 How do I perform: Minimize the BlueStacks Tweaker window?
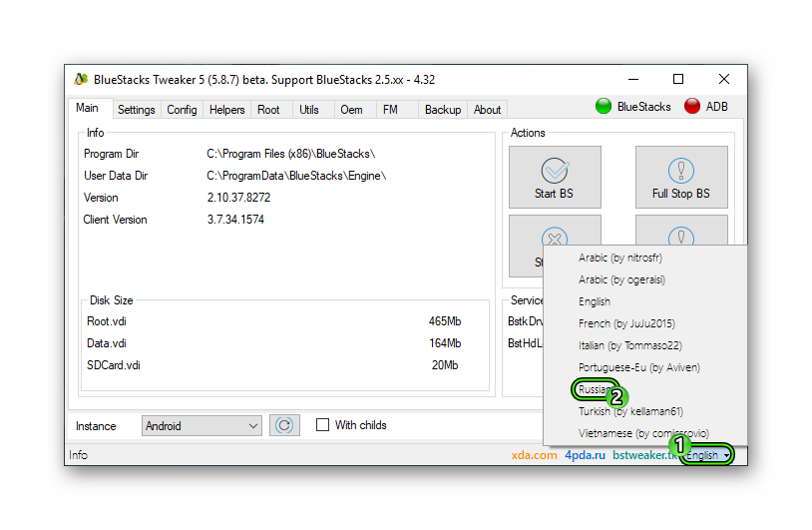(x=633, y=79)
